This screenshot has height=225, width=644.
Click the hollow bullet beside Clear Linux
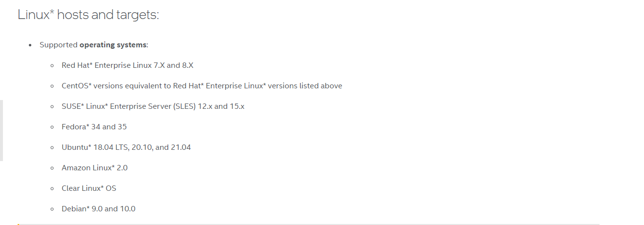pyautogui.click(x=52, y=188)
